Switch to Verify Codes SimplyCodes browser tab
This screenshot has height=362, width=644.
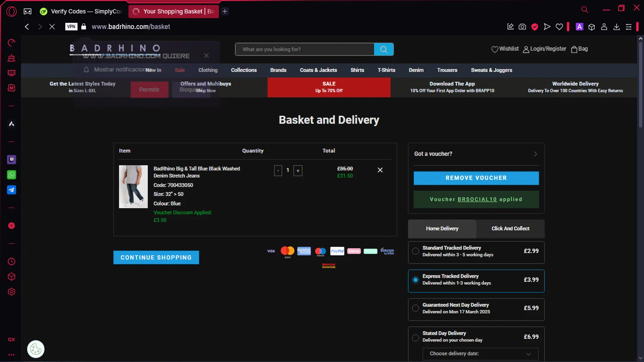click(x=81, y=12)
